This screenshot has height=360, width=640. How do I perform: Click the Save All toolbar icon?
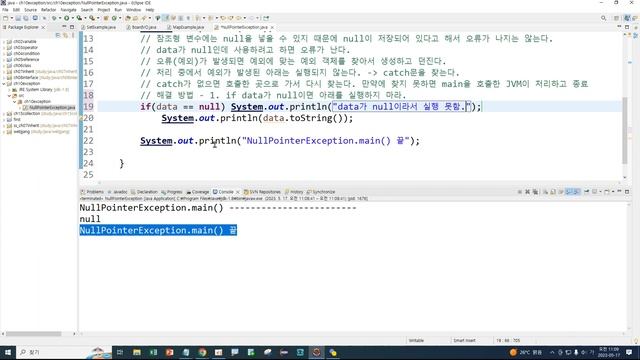point(25,18)
